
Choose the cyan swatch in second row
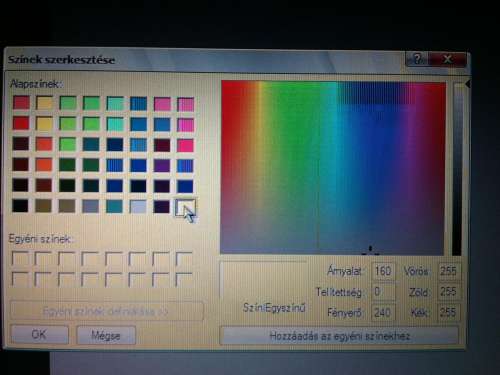(x=115, y=124)
